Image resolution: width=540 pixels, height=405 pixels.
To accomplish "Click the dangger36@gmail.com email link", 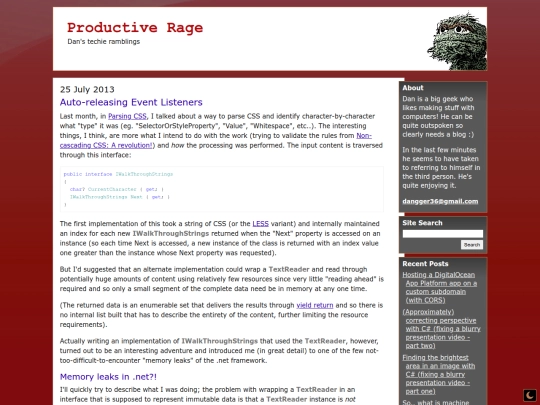I will (x=440, y=201).
